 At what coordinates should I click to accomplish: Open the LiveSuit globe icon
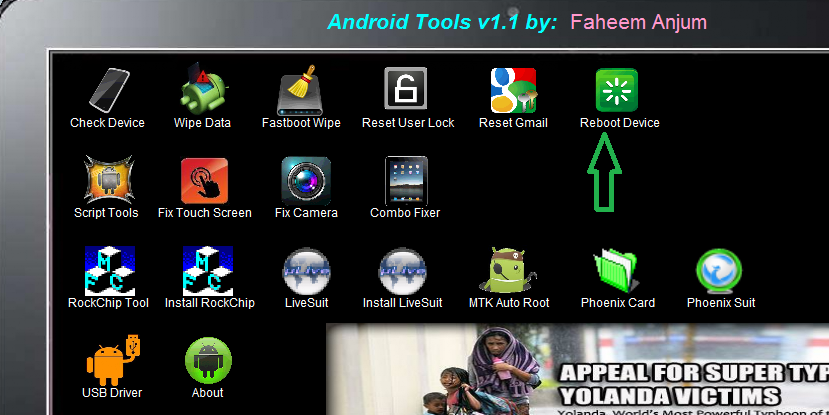point(307,272)
